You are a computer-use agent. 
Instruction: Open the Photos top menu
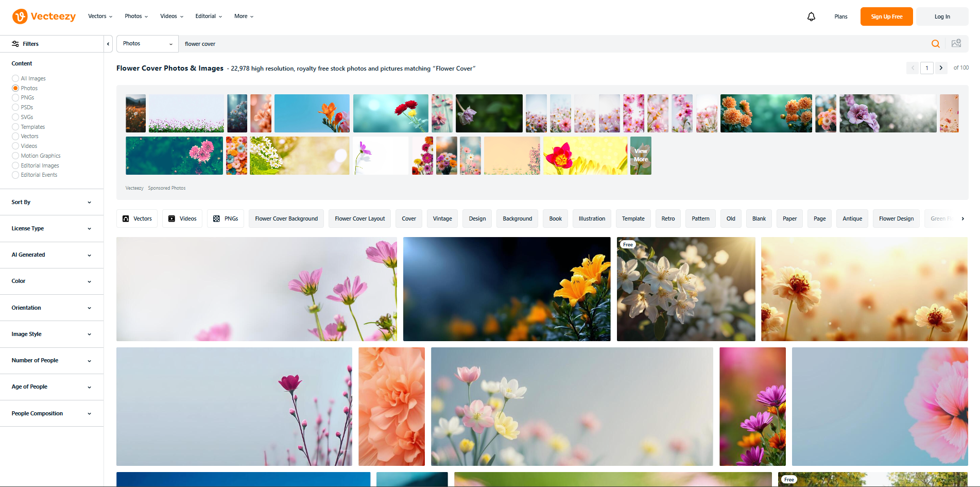[x=136, y=16]
